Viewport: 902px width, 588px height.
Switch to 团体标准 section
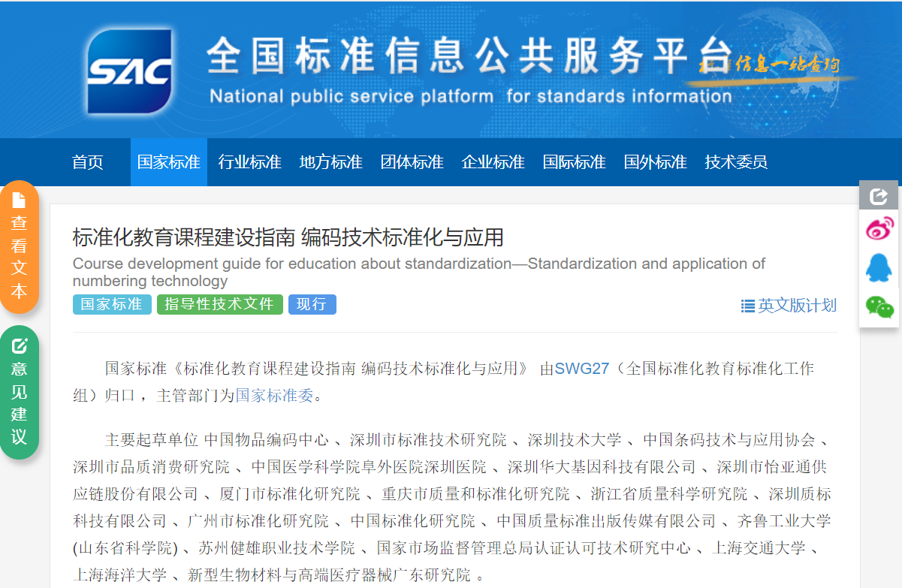(x=412, y=162)
